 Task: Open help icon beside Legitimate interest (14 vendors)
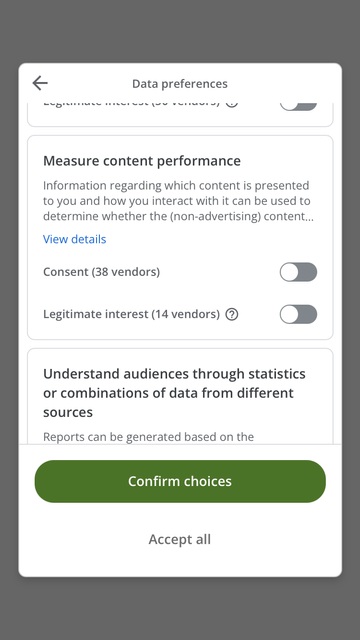point(232,314)
